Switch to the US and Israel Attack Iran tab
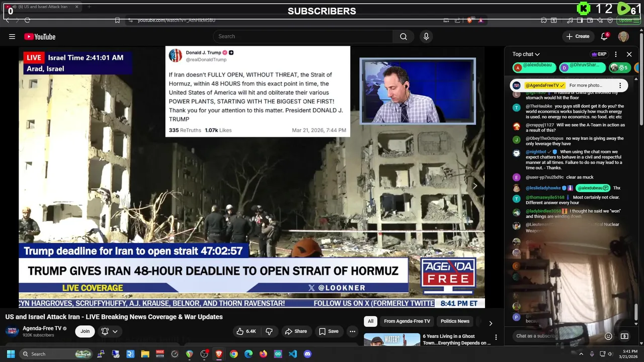The width and height of the screenshot is (644, 362). pyautogui.click(x=42, y=7)
